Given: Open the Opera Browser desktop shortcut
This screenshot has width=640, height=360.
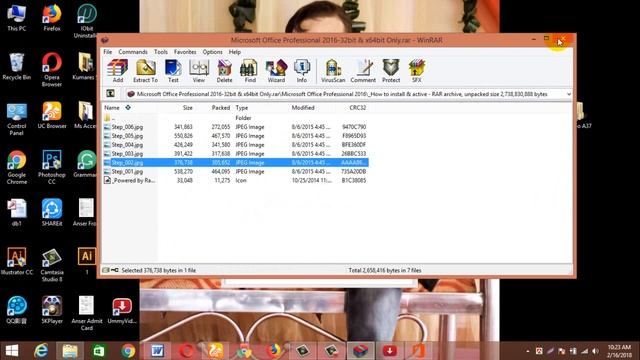Looking at the screenshot, I should (x=52, y=70).
